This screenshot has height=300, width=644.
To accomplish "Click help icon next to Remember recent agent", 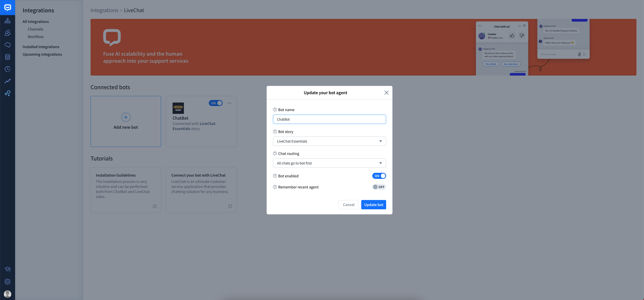I will coord(275,187).
